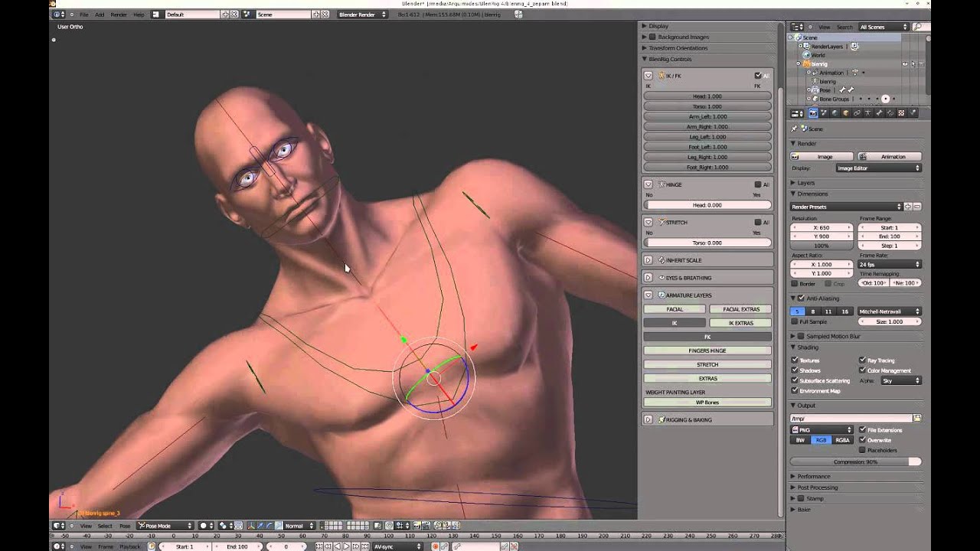Open the Mitchell-Netravali filter dropdown
The height and width of the screenshot is (551, 980).
(x=889, y=311)
